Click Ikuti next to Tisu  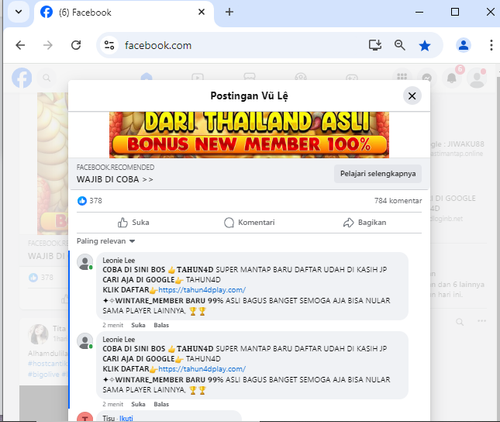[x=126, y=418]
